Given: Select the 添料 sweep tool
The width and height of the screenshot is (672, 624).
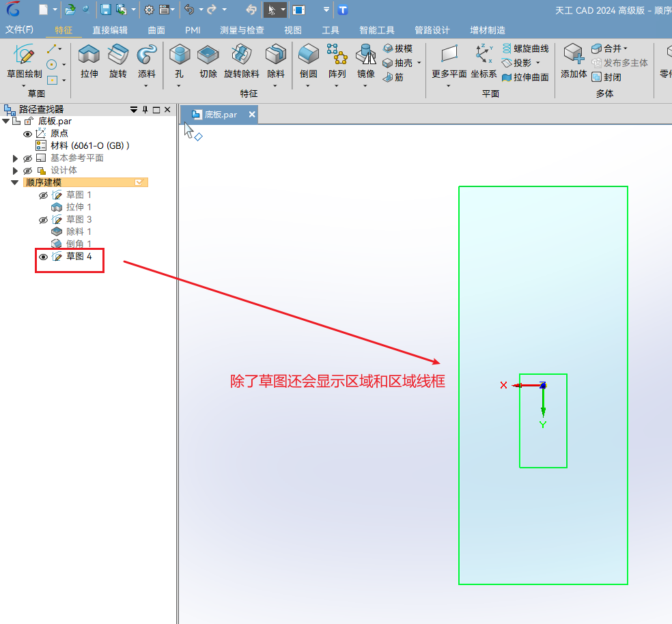Looking at the screenshot, I should (147, 61).
